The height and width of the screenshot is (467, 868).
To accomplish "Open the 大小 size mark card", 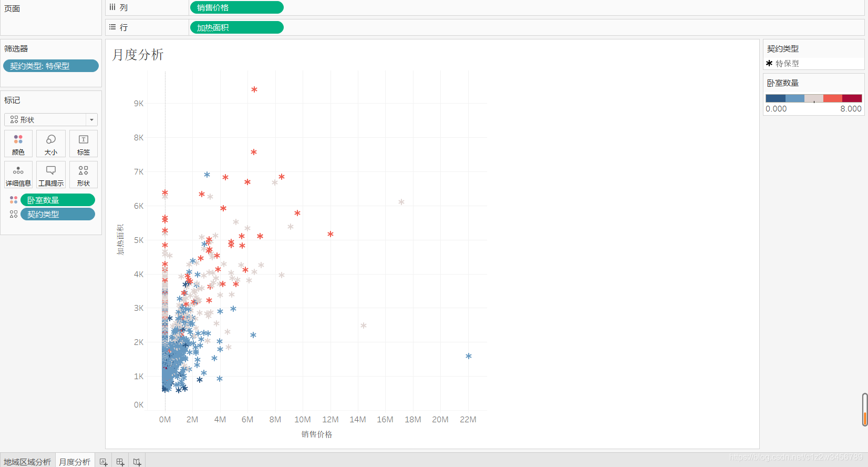I will 51,144.
